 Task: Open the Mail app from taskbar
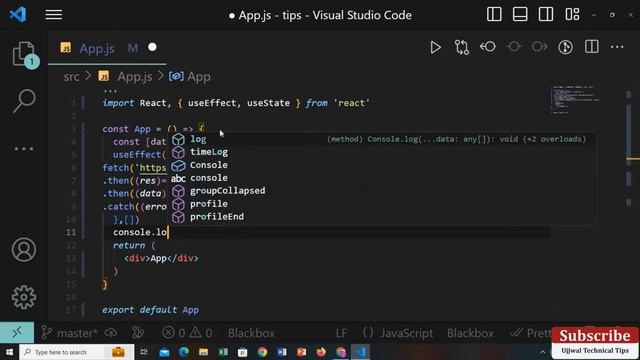tap(164, 352)
